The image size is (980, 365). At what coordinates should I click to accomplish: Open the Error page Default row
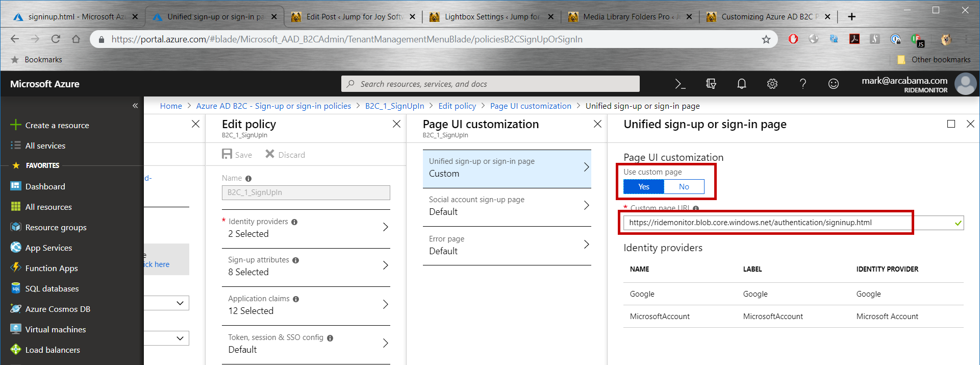pos(507,246)
